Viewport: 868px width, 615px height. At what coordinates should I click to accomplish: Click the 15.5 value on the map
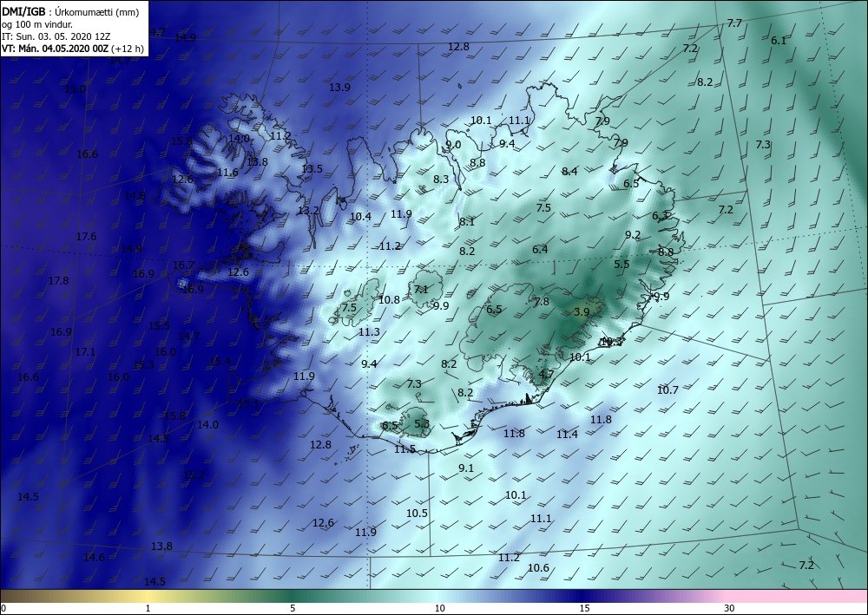[x=159, y=326]
